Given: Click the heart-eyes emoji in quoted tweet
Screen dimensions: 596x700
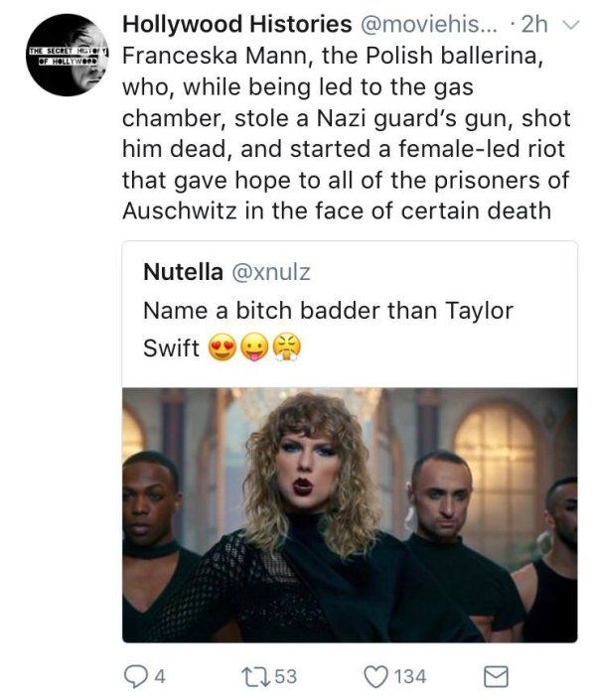Looking at the screenshot, I should pos(223,348).
